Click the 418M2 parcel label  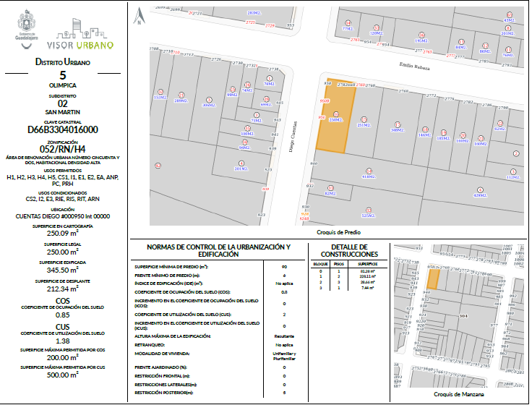pyautogui.click(x=369, y=177)
